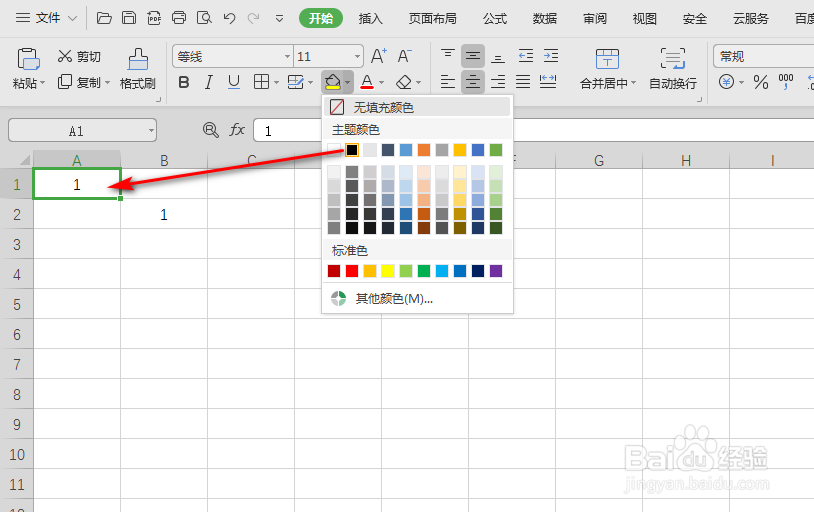
Task: Apply red font color A icon
Action: point(367,82)
